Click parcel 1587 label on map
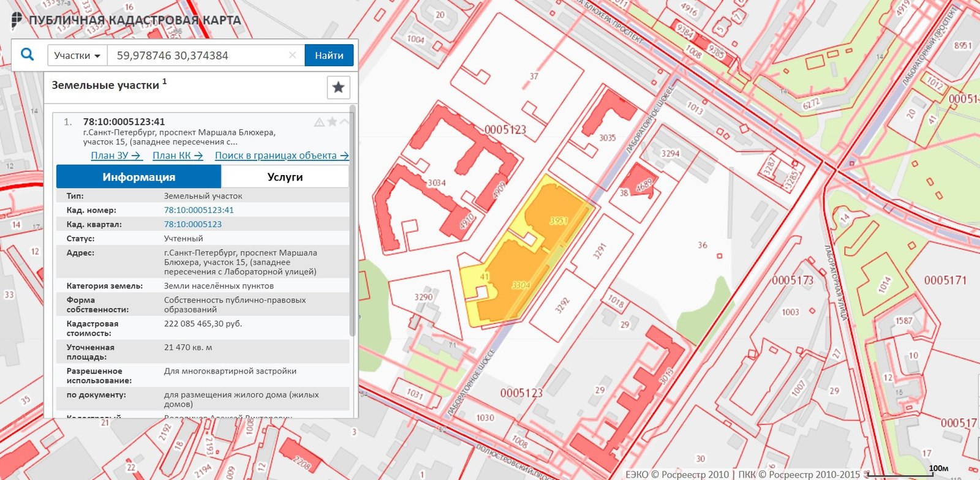 coord(903,320)
